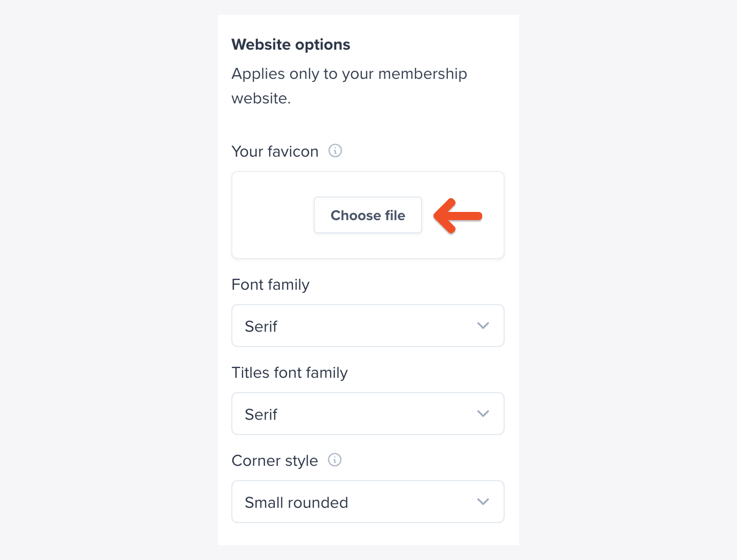
Task: Click the Font family label
Action: pos(270,285)
